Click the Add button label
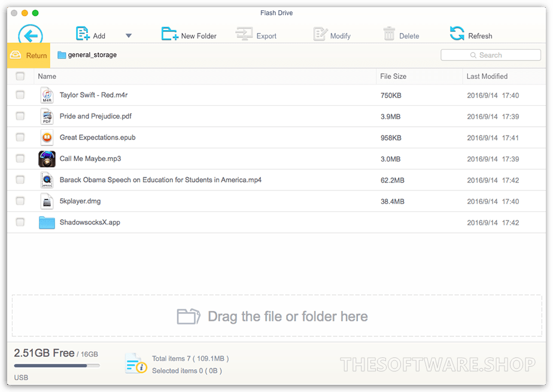This screenshot has width=553, height=392. tap(99, 36)
